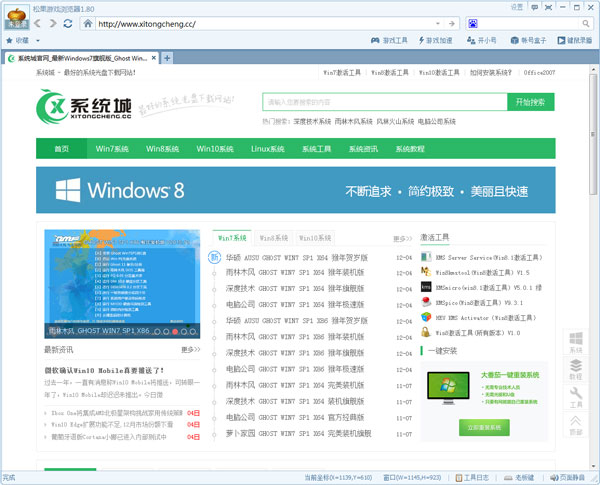Click the padlock icon for Win8激活工具(所有版本)

click(426, 332)
